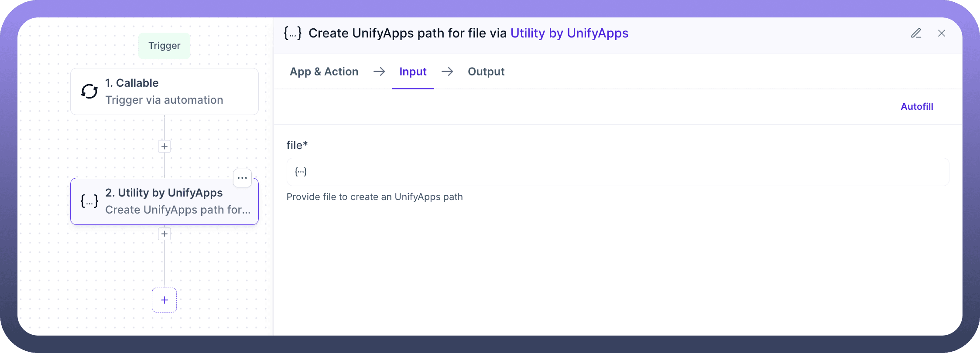Focus the file input field
This screenshot has height=353, width=980.
click(617, 172)
